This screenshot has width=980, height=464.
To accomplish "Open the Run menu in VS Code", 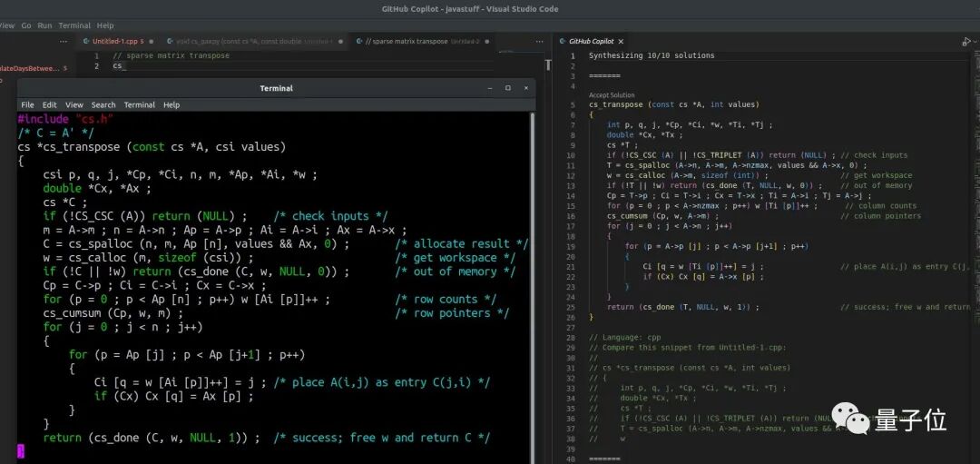I will pos(44,25).
